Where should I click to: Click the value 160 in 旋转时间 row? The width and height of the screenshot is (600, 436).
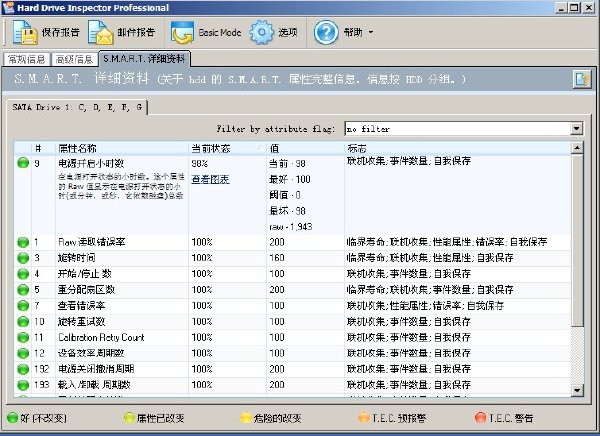click(x=277, y=258)
